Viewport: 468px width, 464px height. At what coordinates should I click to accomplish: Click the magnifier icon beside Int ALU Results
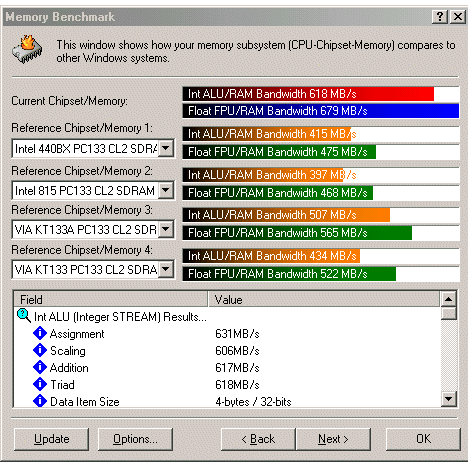[x=24, y=316]
